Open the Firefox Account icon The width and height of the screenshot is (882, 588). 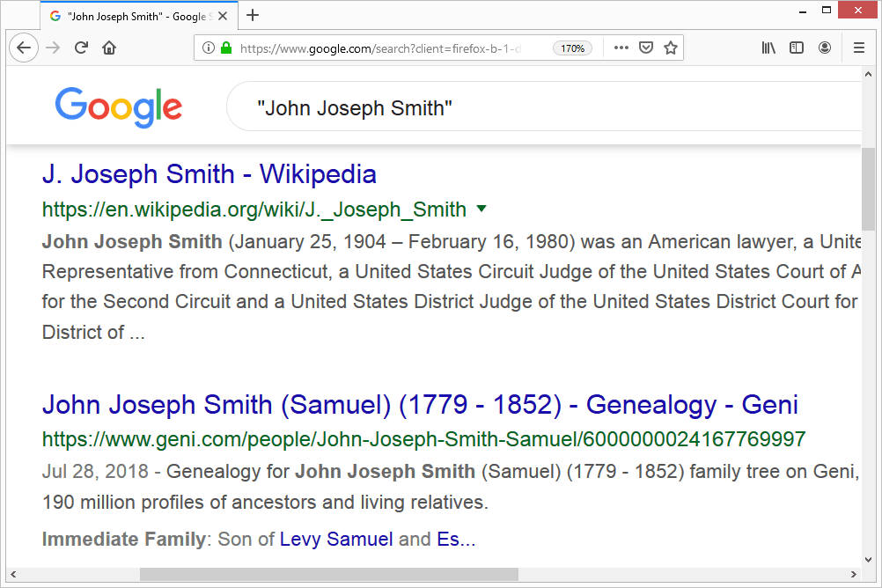click(x=825, y=48)
